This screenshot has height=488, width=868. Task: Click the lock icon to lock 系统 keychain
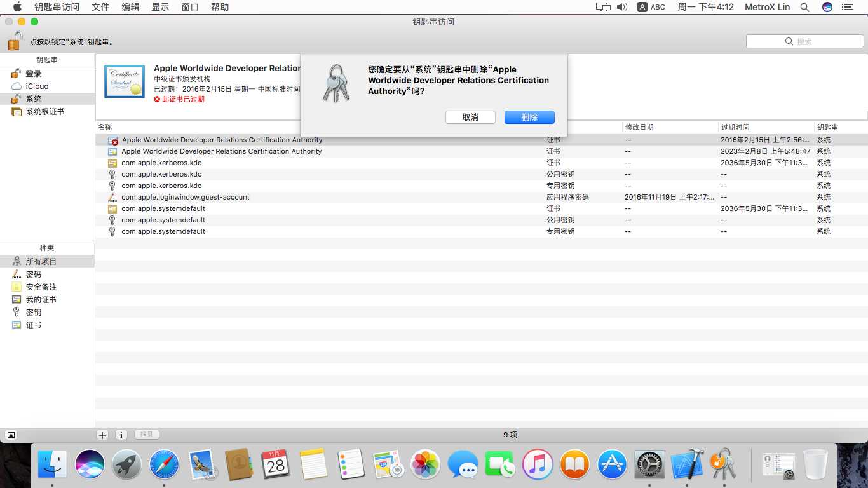pos(15,41)
